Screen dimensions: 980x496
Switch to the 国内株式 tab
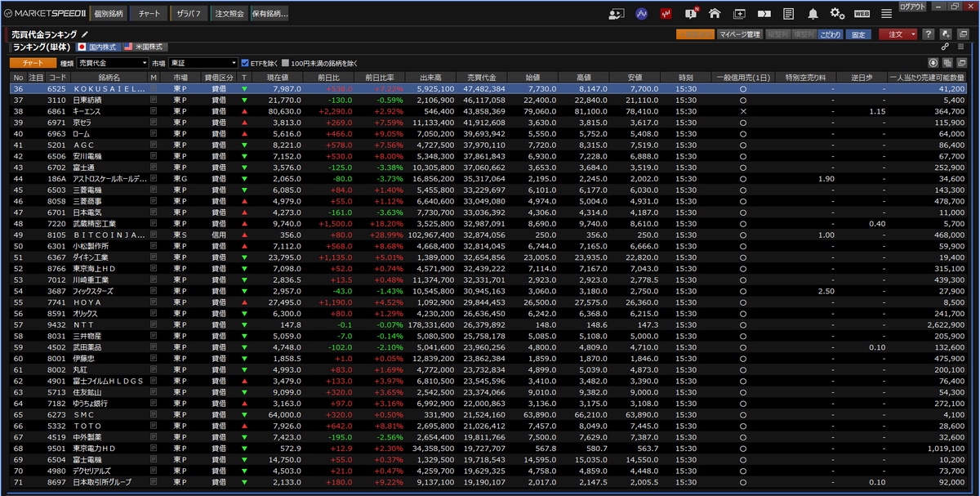tap(98, 47)
